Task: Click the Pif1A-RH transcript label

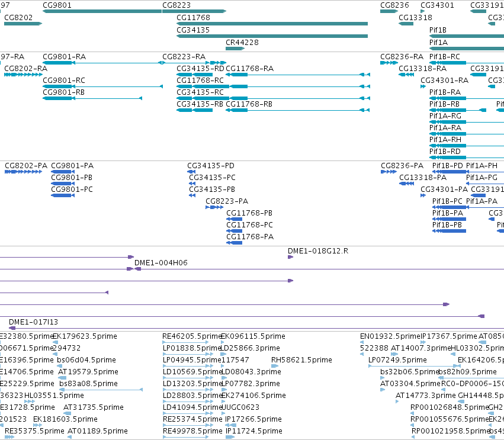Action: [445, 140]
